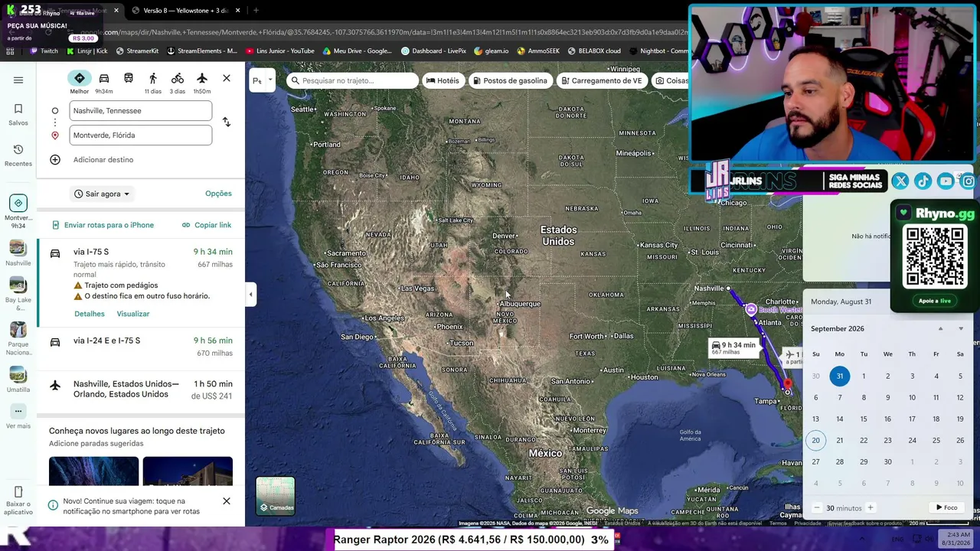The image size is (980, 551).
Task: Choose the driving car travel mode
Action: pyautogui.click(x=104, y=82)
